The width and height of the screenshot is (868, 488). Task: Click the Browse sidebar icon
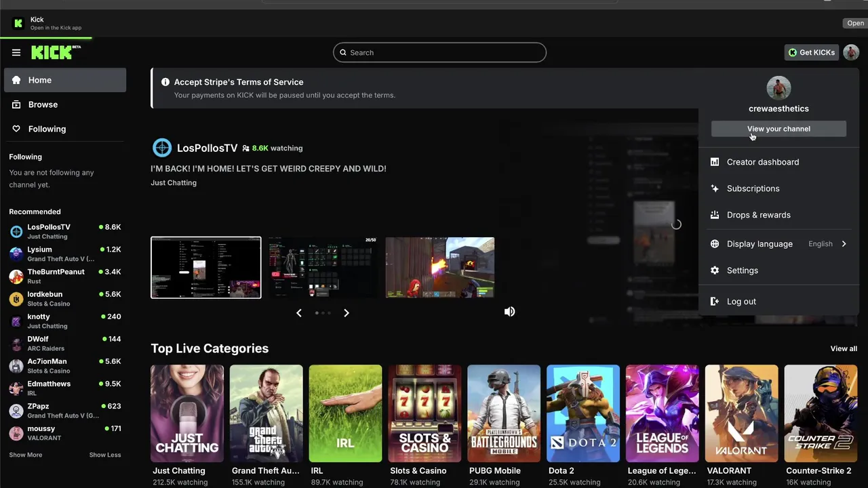(x=16, y=104)
